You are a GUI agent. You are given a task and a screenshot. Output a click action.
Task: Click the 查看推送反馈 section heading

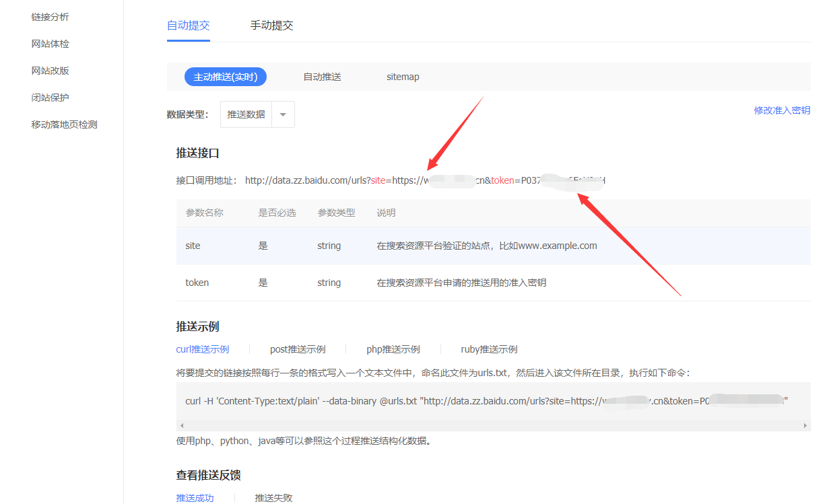pyautogui.click(x=209, y=475)
